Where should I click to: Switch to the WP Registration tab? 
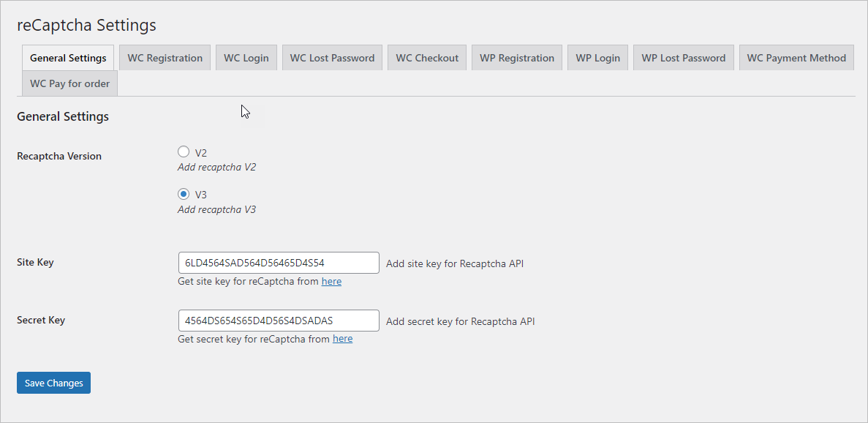[x=516, y=57]
